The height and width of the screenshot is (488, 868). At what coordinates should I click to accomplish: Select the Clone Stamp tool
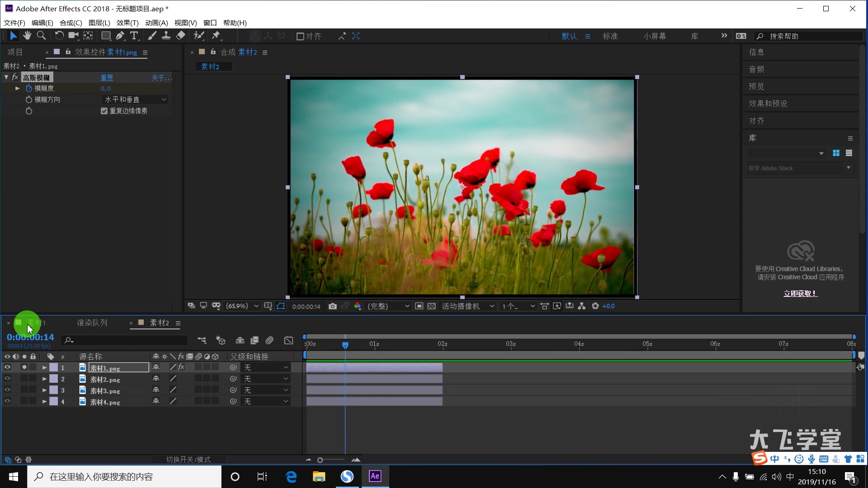click(166, 36)
